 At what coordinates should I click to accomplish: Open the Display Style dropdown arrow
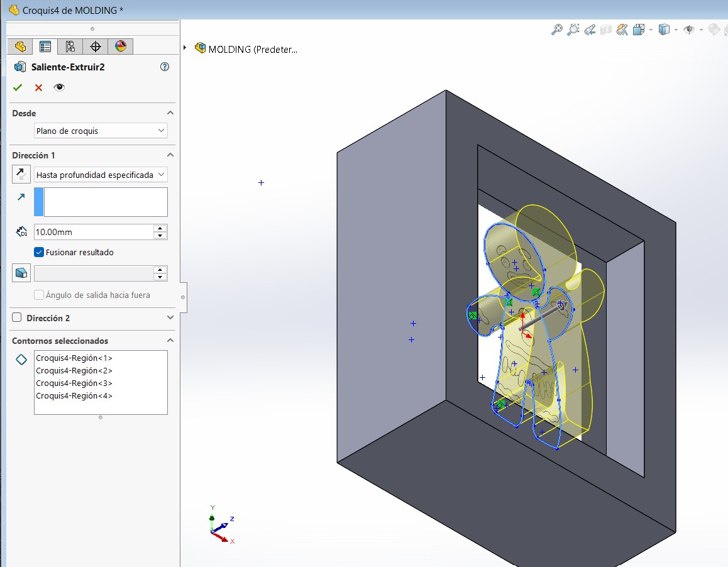coord(676,30)
